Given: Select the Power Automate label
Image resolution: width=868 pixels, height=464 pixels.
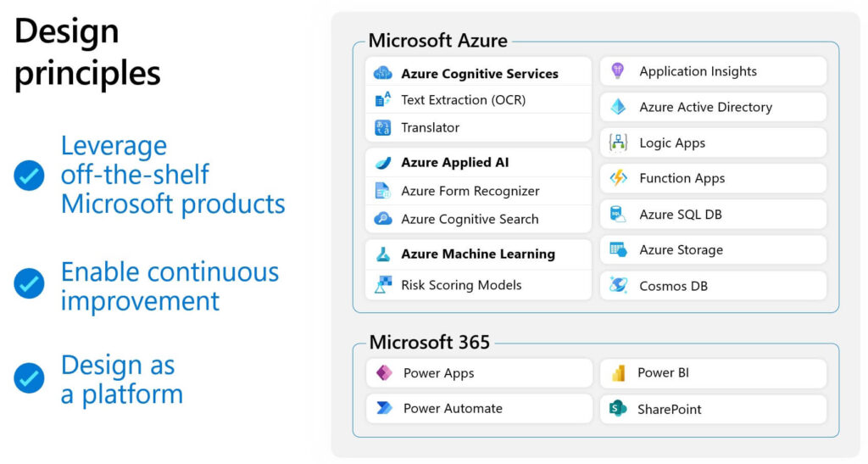Looking at the screenshot, I should [453, 409].
